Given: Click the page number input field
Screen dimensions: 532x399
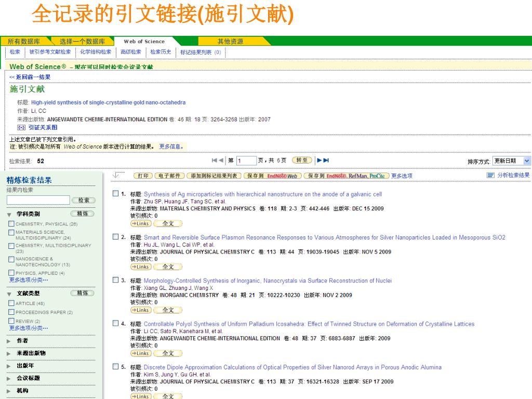Looking at the screenshot, I should click(x=246, y=161).
